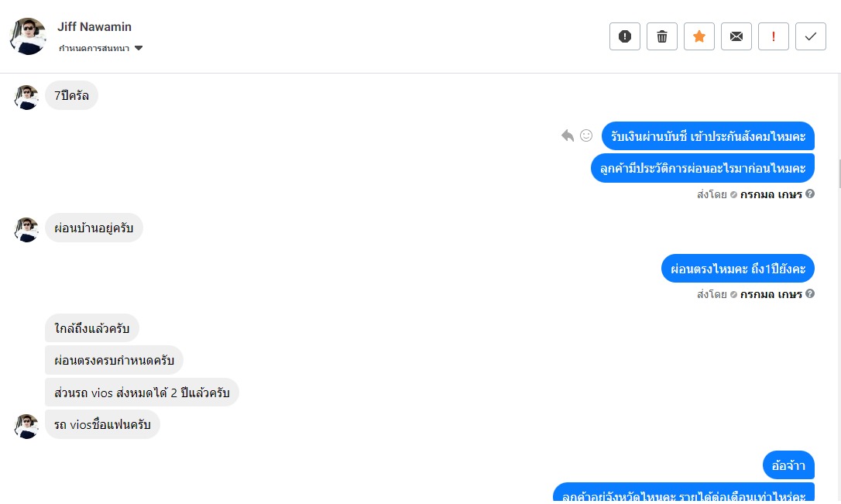
Task: Select the กำหนดการสนทนา label text
Action: point(94,48)
